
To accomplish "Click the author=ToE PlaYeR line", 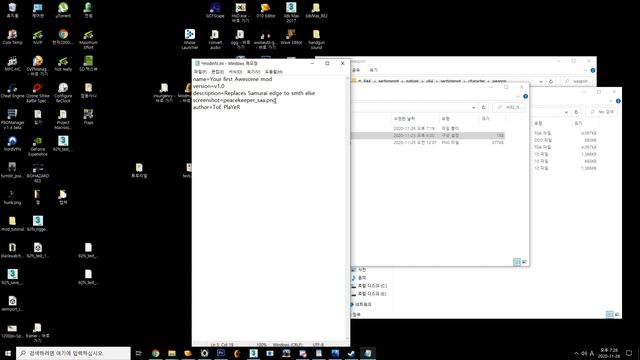I will click(x=216, y=107).
